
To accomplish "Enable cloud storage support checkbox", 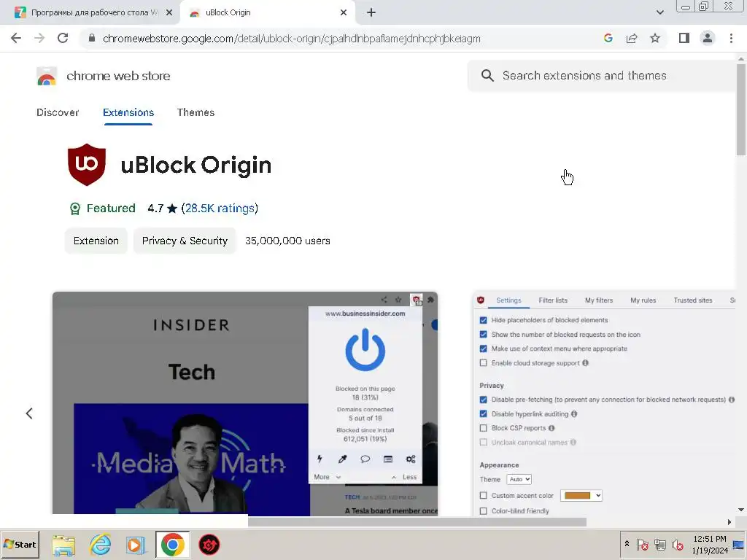I will click(484, 363).
